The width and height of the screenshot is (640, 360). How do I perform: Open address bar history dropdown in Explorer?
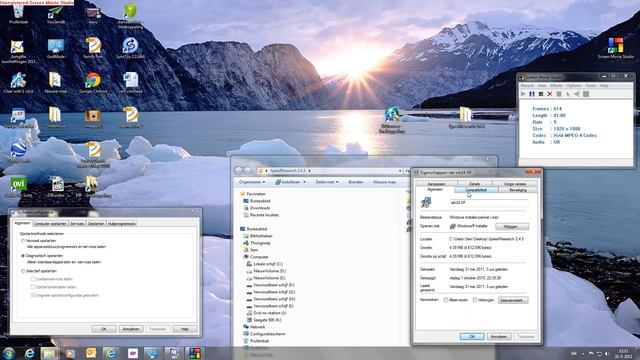(400, 171)
